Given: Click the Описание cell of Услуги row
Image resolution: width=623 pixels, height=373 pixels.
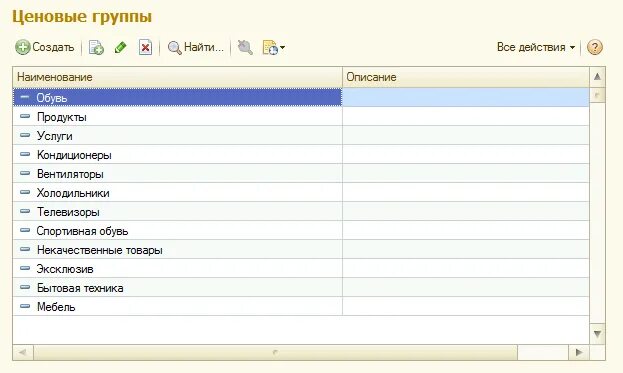Looking at the screenshot, I should pyautogui.click(x=466, y=135).
